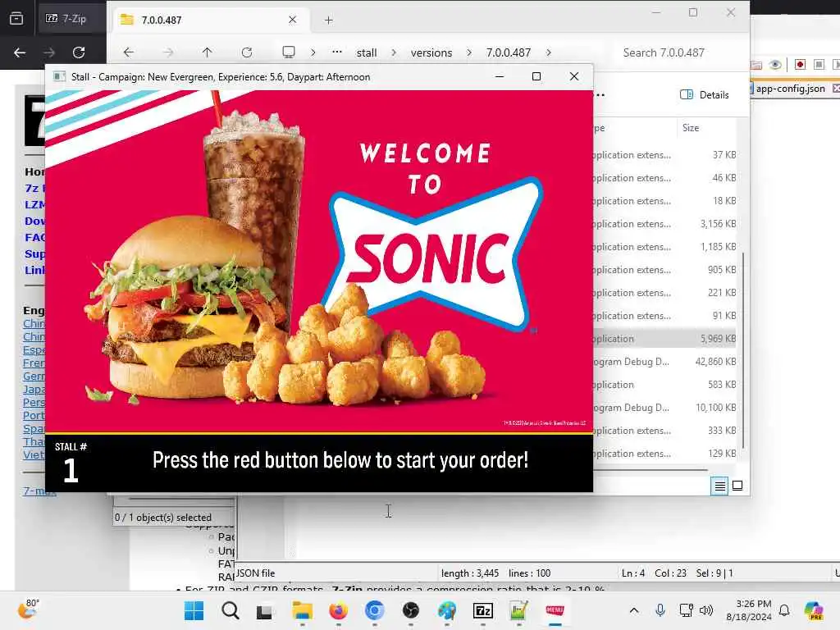Open Task View from taskbar
Viewport: 840px width, 630px height.
click(x=264, y=611)
